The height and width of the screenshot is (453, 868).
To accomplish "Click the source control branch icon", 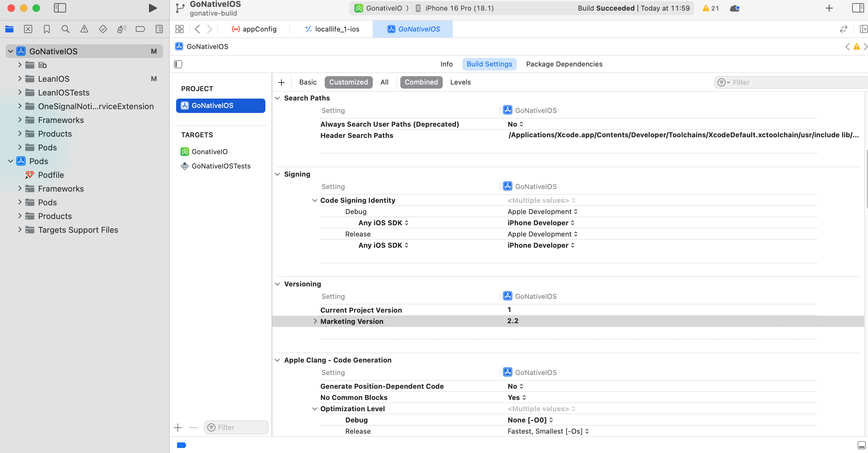I will pyautogui.click(x=180, y=8).
